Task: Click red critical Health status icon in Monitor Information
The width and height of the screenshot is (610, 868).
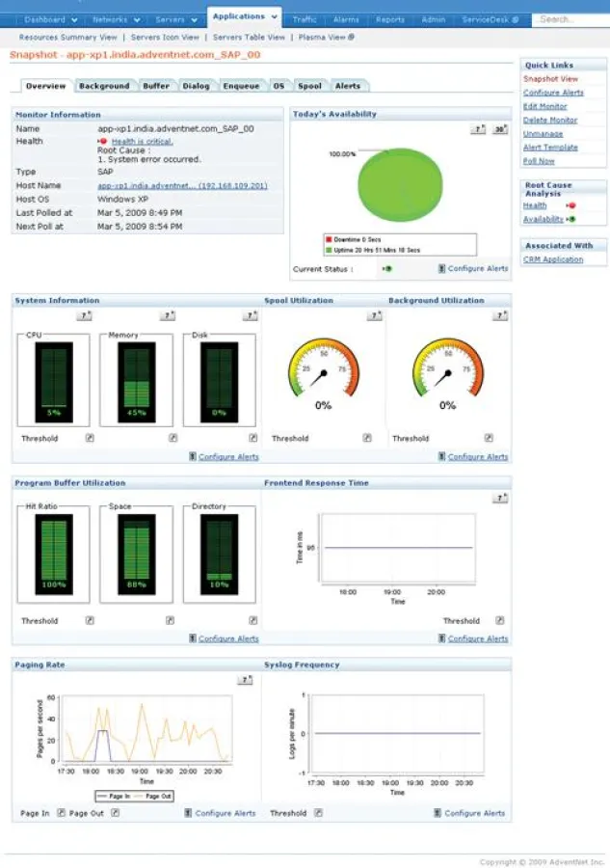Action: [102, 141]
